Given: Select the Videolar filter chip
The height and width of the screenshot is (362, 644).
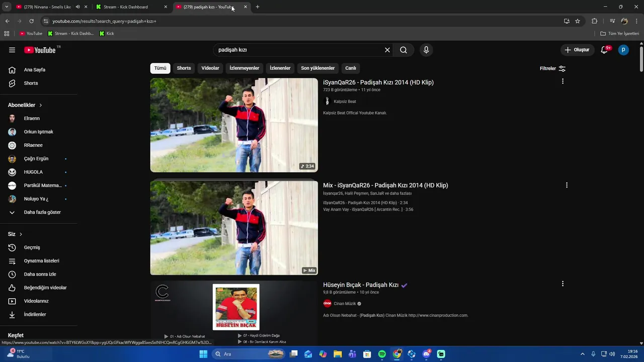Looking at the screenshot, I should [210, 68].
